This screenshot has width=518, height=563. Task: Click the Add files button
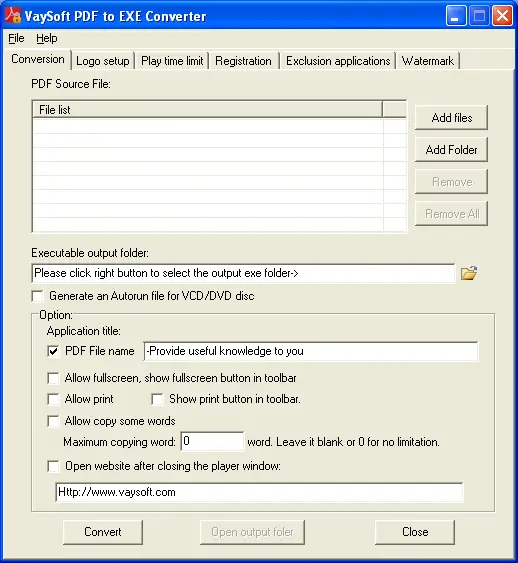(x=452, y=117)
